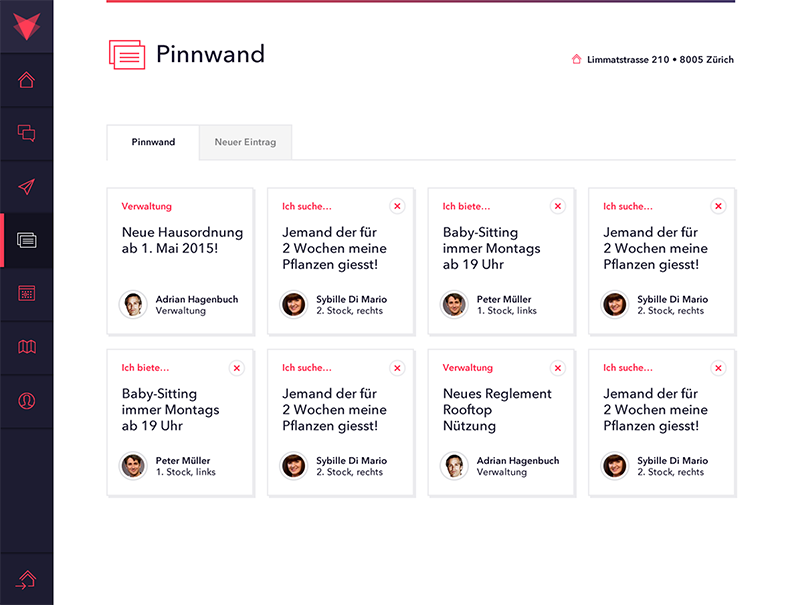The height and width of the screenshot is (605, 806).
Task: Open the map icon in the sidebar
Action: tap(26, 348)
